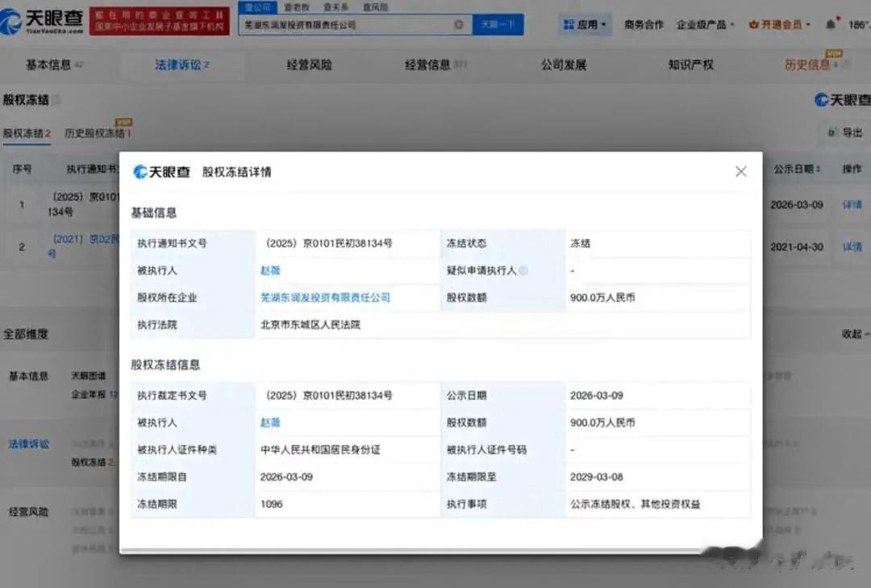This screenshot has width=871, height=588.
Task: Close the 股权冻结详情 dialog
Action: [x=740, y=172]
